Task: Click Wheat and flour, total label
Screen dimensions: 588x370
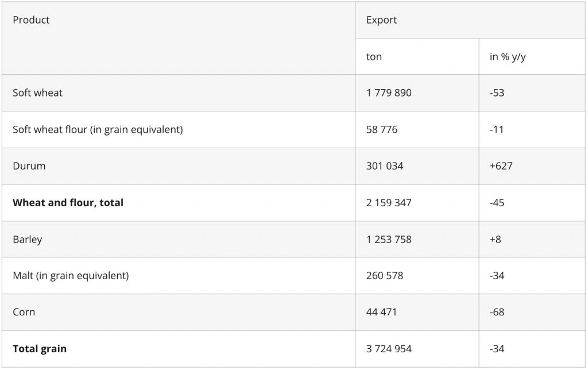Action: [68, 203]
